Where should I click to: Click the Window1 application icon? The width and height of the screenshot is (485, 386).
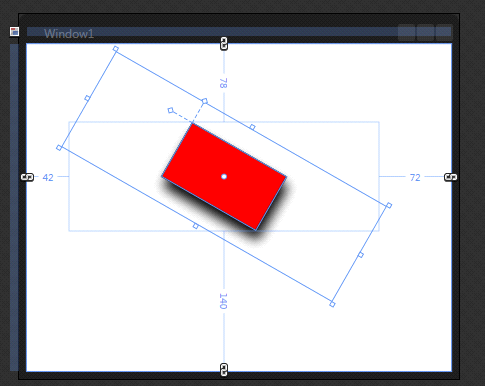(14, 32)
